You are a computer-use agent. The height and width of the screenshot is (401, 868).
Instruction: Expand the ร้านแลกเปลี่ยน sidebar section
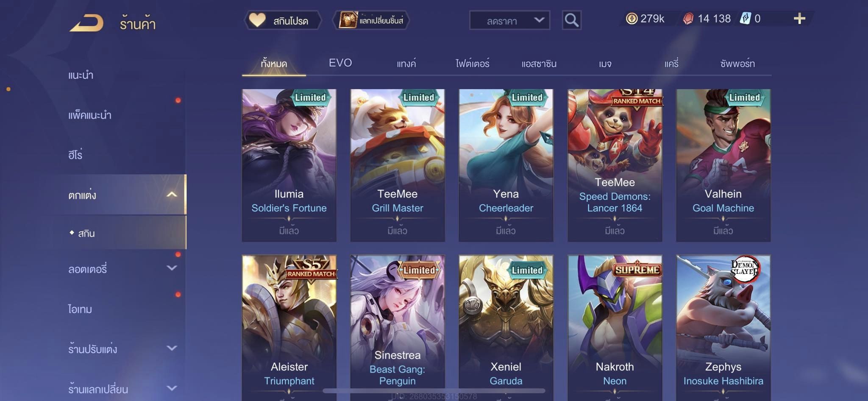(172, 388)
